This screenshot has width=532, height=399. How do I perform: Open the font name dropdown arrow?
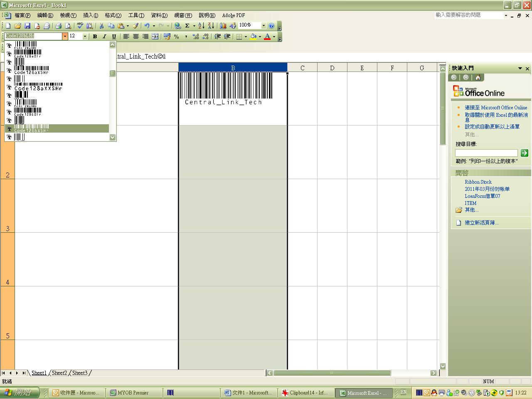pos(65,36)
